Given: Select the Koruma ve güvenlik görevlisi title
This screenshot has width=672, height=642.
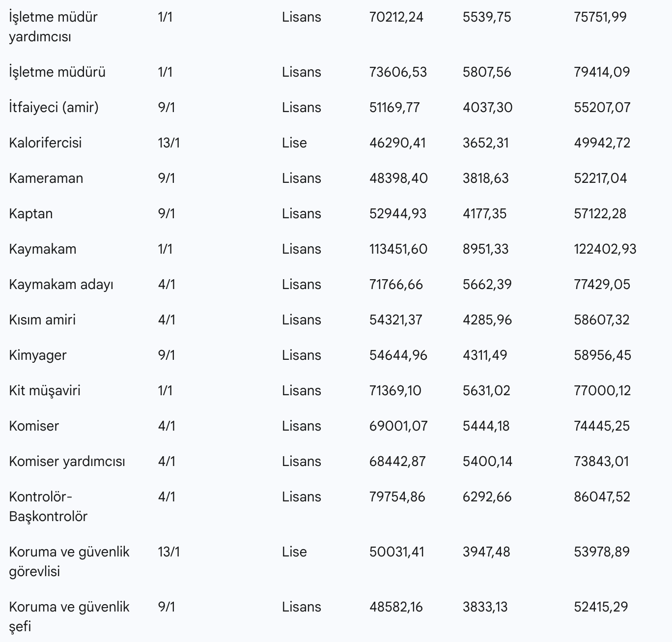Looking at the screenshot, I should pyautogui.click(x=69, y=561).
